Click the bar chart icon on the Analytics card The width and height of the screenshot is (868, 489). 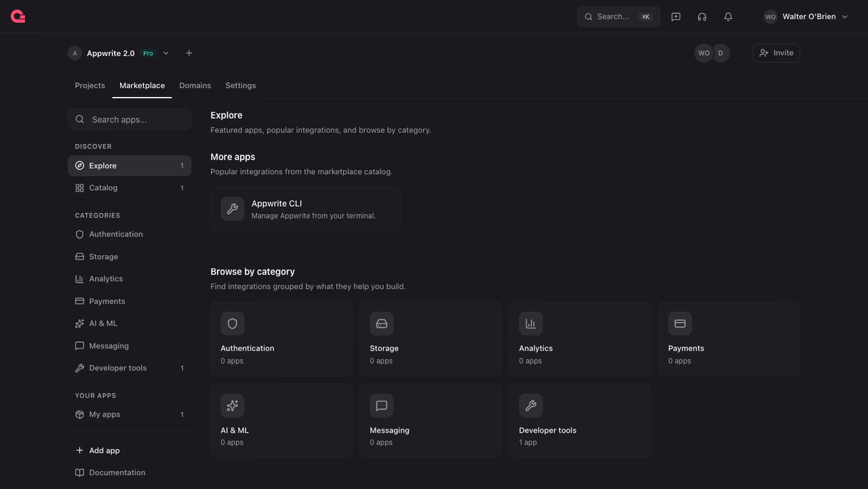531,324
